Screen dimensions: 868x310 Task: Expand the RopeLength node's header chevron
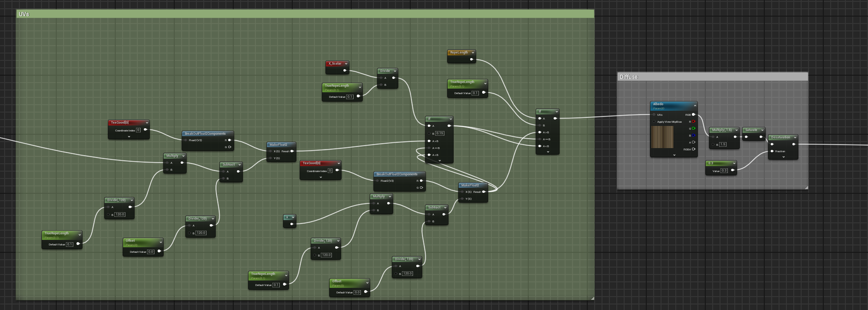coord(472,53)
